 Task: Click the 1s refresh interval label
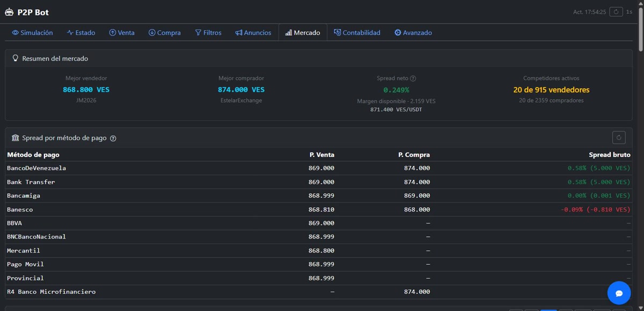point(630,12)
